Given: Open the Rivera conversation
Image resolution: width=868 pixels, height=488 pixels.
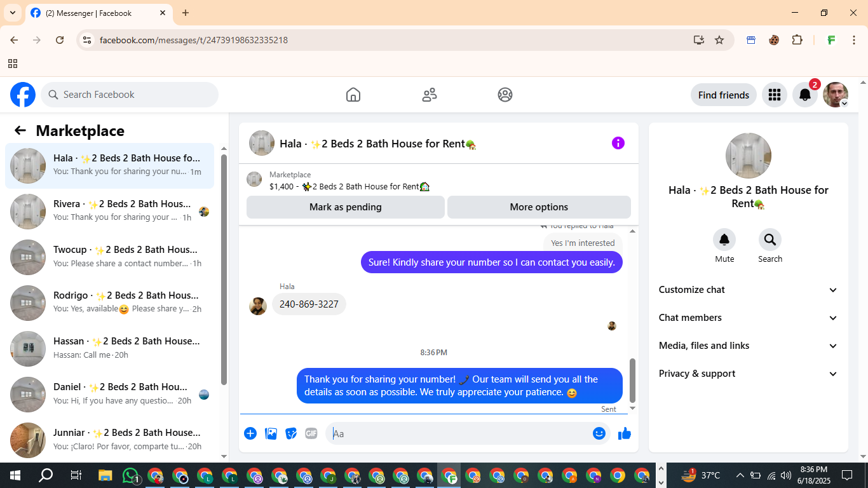Looking at the screenshot, I should tap(110, 212).
